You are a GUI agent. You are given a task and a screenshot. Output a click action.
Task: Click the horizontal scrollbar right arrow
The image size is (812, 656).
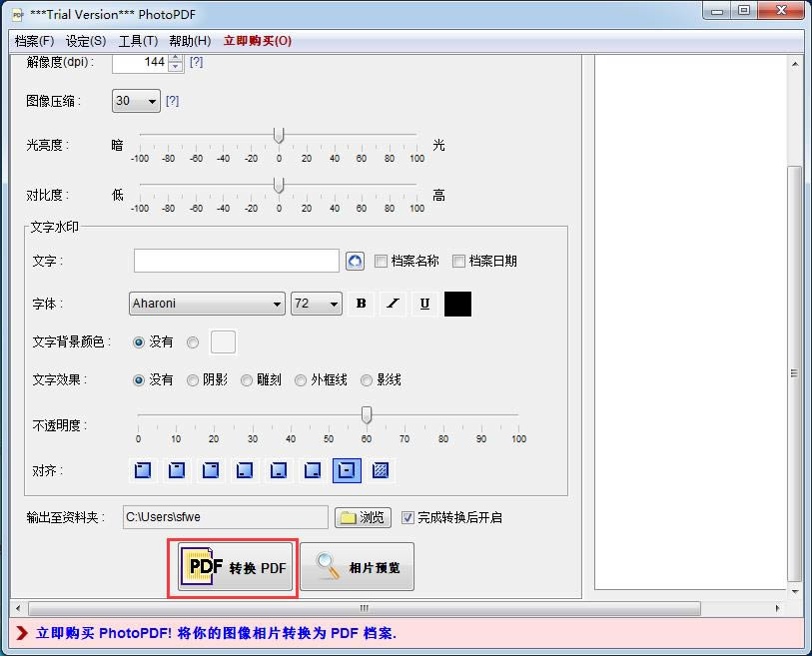[x=777, y=608]
